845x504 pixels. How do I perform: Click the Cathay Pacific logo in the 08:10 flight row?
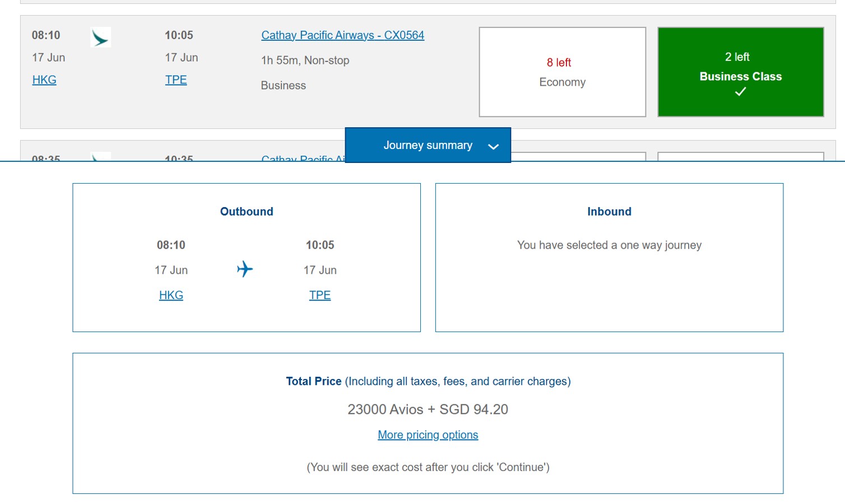coord(100,38)
